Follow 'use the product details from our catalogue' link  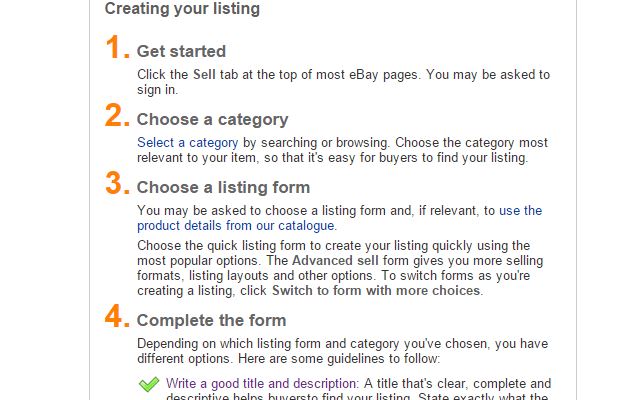pos(237,225)
